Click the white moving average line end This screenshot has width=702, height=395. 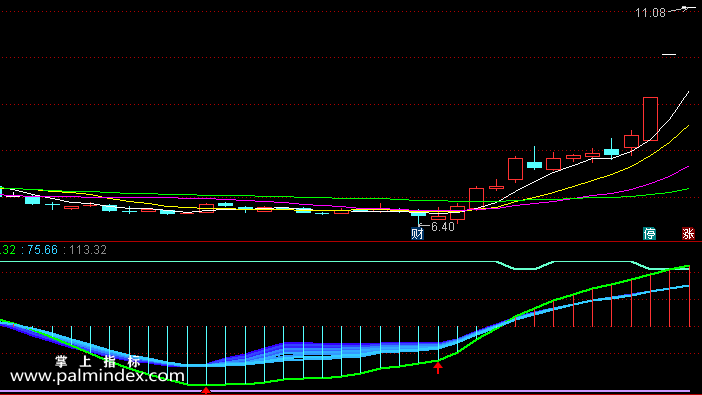pyautogui.click(x=688, y=92)
